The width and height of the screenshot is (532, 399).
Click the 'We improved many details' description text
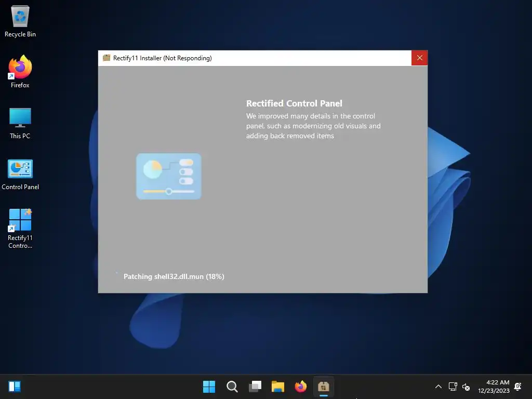tap(313, 126)
